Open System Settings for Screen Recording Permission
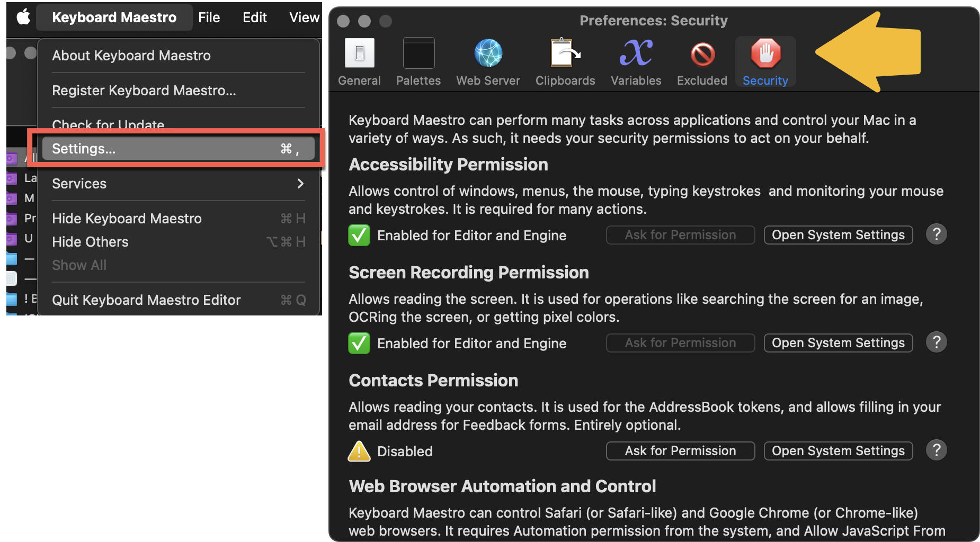 tap(838, 343)
